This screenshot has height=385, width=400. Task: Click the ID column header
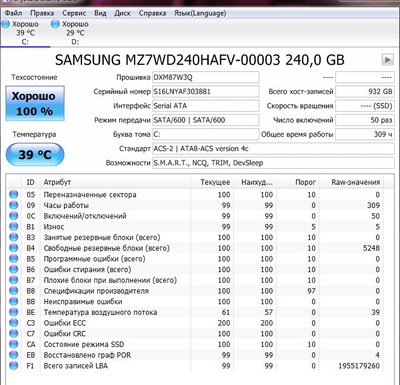30,182
